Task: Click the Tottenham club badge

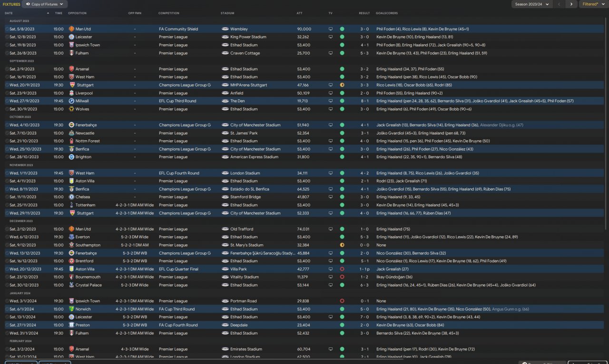Action: (x=71, y=205)
